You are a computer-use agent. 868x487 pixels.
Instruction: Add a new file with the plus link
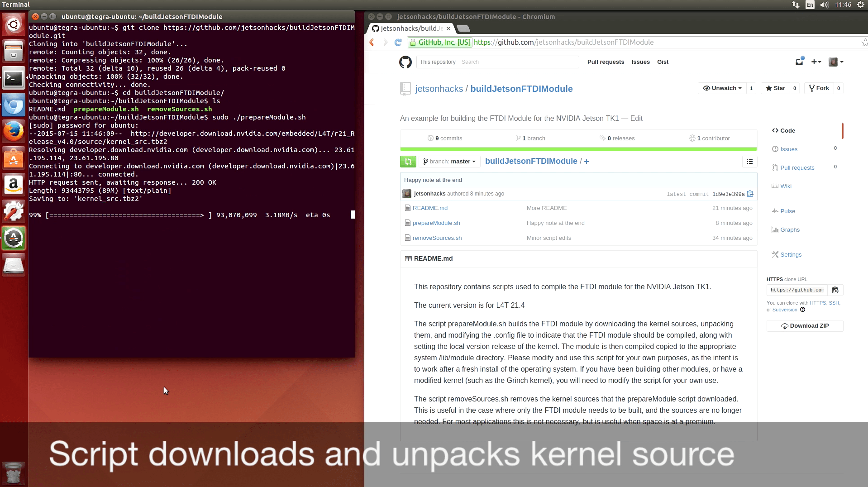click(x=587, y=162)
